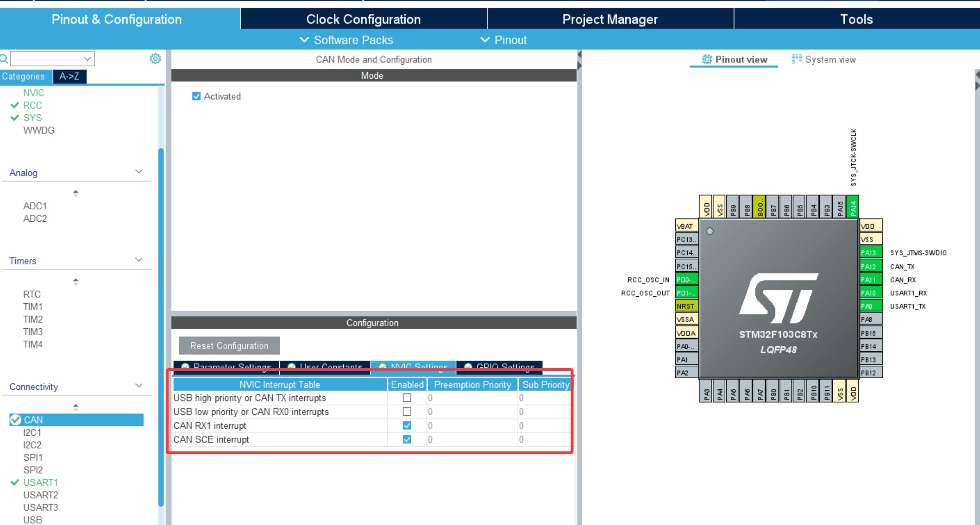Select the PA14 SWCLK pin
Screen dimensions: 980x525
[x=853, y=206]
